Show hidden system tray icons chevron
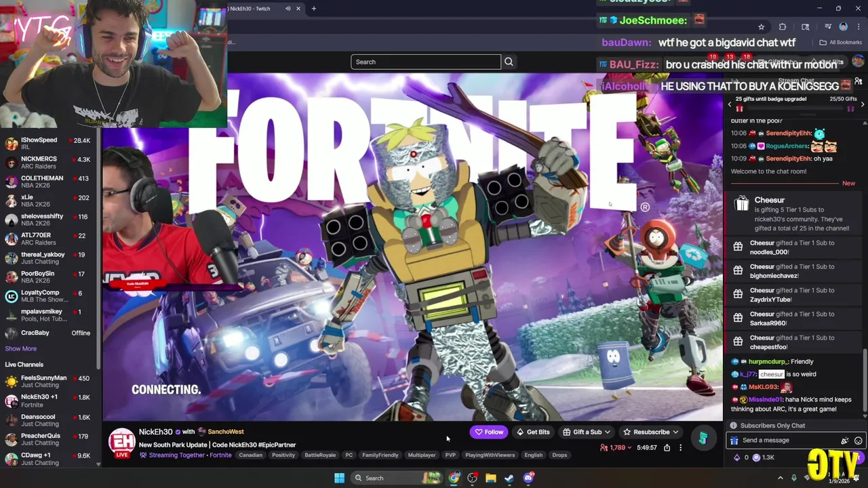 pos(781,479)
